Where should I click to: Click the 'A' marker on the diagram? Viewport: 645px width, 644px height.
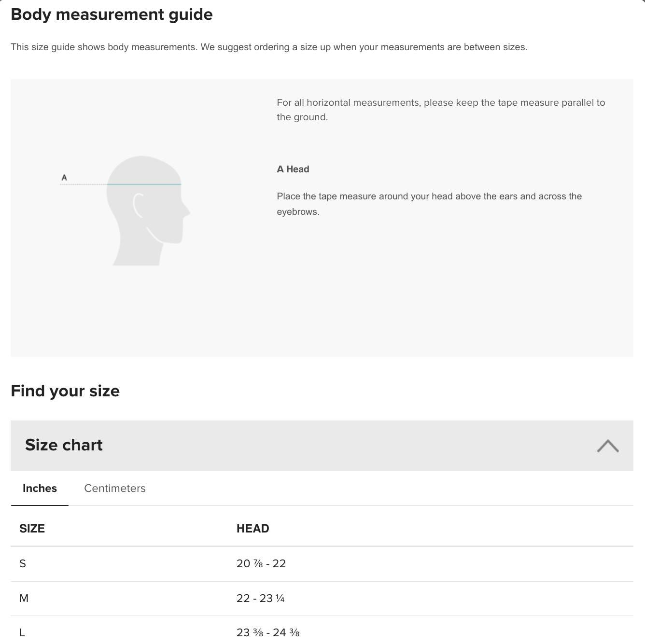[x=64, y=178]
